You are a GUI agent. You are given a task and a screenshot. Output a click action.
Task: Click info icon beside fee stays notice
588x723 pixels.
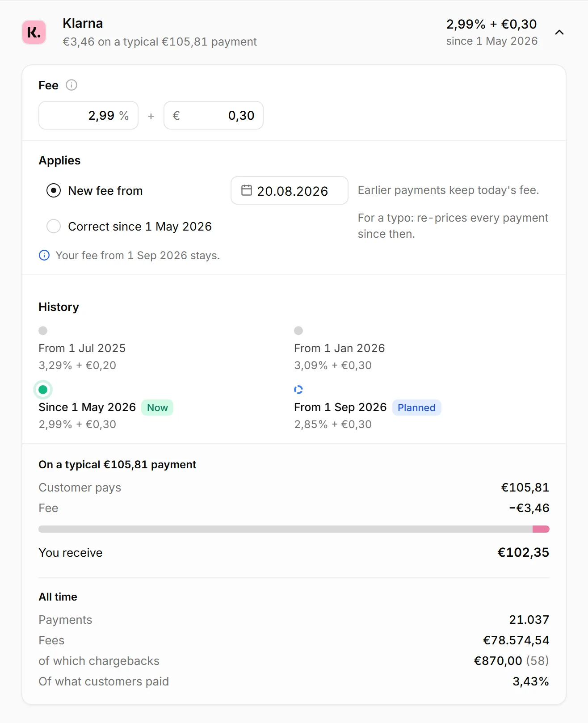click(x=44, y=255)
